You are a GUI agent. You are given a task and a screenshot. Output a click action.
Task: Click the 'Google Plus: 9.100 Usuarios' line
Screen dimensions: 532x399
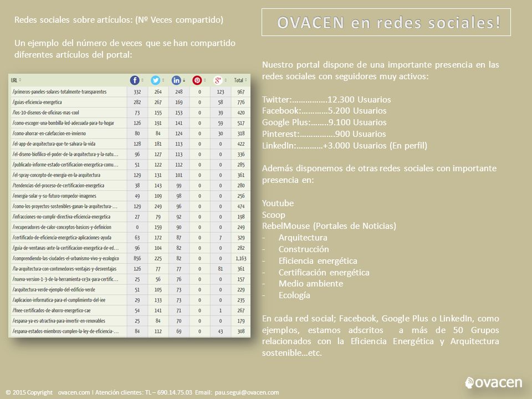tap(324, 122)
